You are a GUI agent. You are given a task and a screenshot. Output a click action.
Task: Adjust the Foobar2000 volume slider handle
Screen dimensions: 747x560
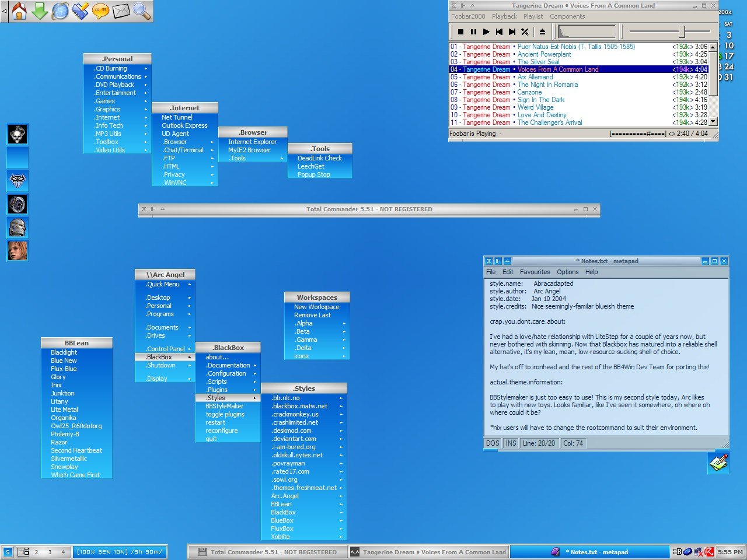(x=681, y=32)
